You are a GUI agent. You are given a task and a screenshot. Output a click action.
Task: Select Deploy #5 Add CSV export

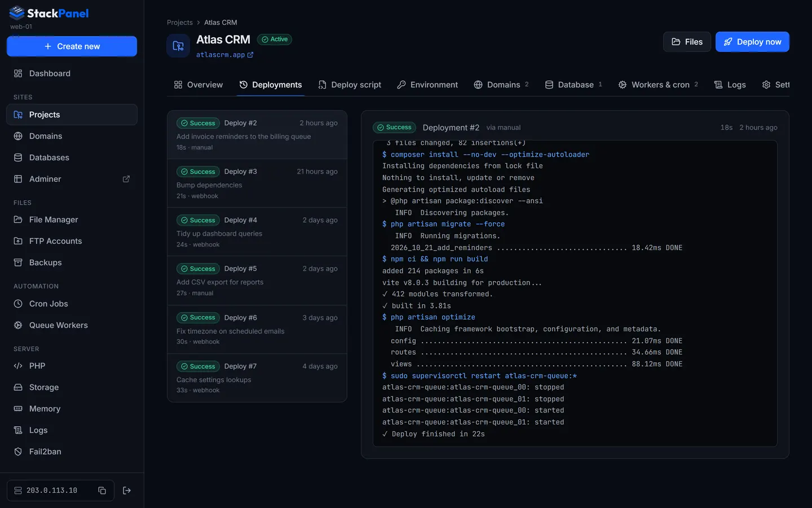click(x=257, y=281)
